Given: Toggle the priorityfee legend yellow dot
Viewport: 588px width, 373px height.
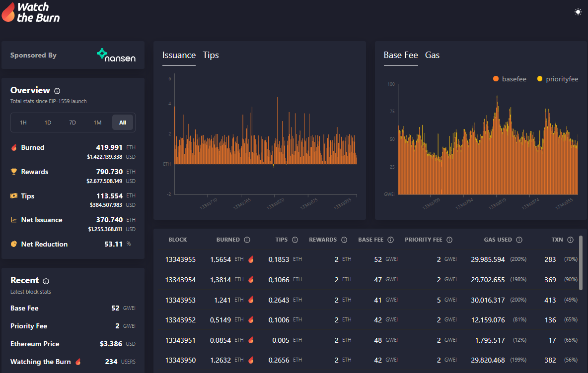Looking at the screenshot, I should [x=540, y=79].
